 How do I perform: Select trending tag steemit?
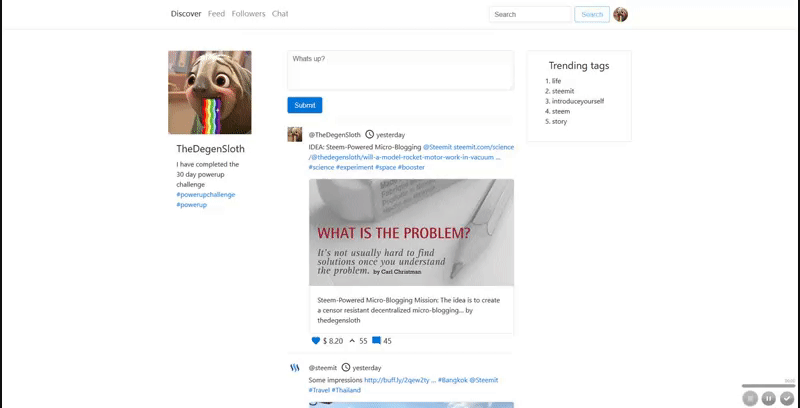pos(563,91)
